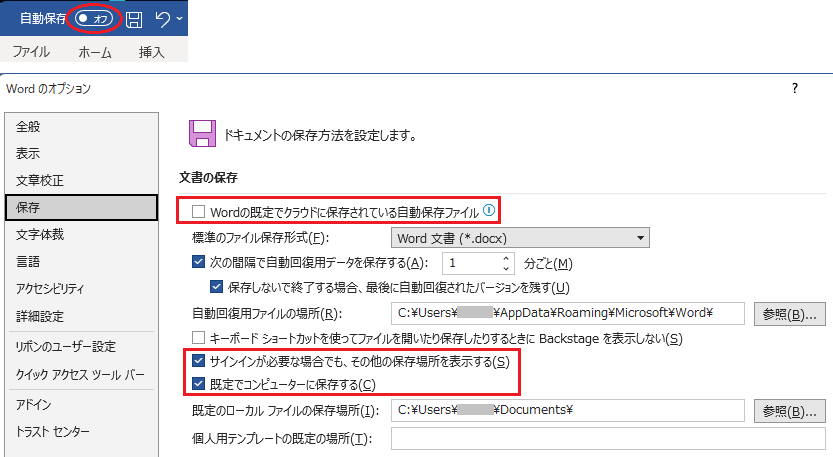This screenshot has width=833, height=457.
Task: Switch to the ホーム ribbon tab
Action: (x=95, y=52)
